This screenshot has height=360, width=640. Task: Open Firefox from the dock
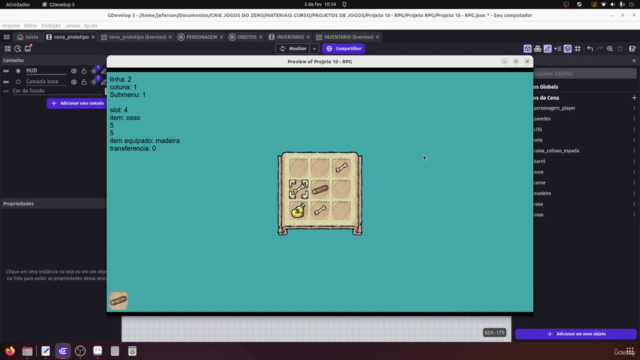tap(10, 351)
